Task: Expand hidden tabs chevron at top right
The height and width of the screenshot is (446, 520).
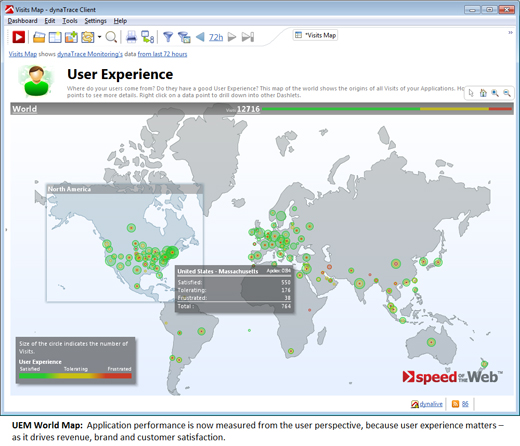Action: (510, 32)
